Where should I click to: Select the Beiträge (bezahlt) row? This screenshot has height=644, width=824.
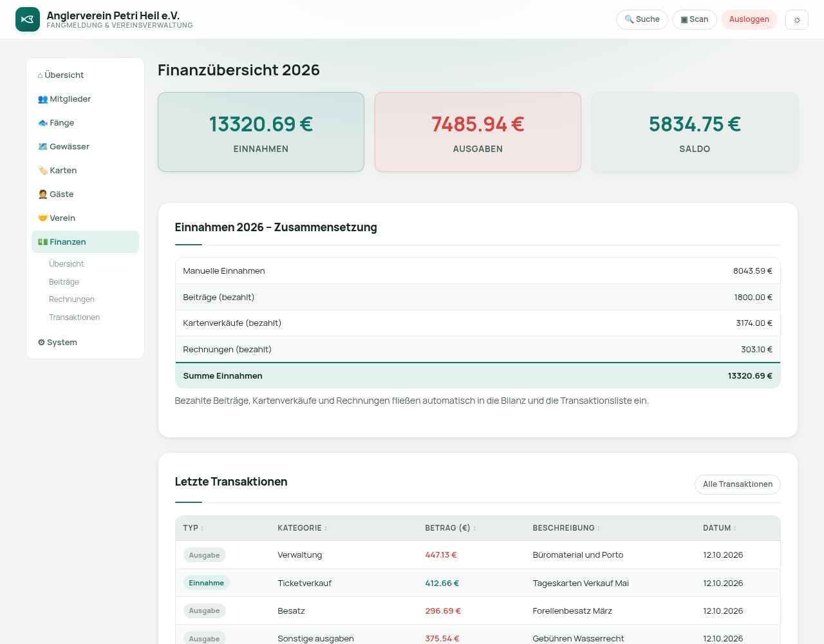tap(478, 298)
